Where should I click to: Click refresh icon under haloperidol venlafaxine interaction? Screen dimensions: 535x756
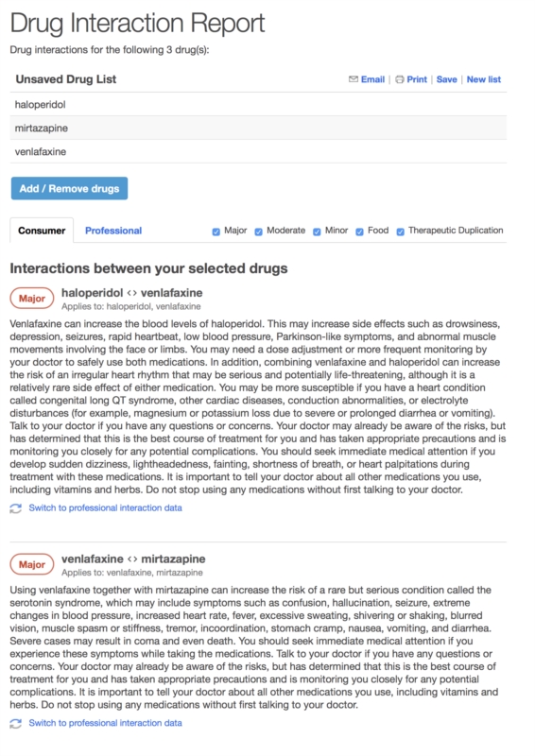pos(16,508)
